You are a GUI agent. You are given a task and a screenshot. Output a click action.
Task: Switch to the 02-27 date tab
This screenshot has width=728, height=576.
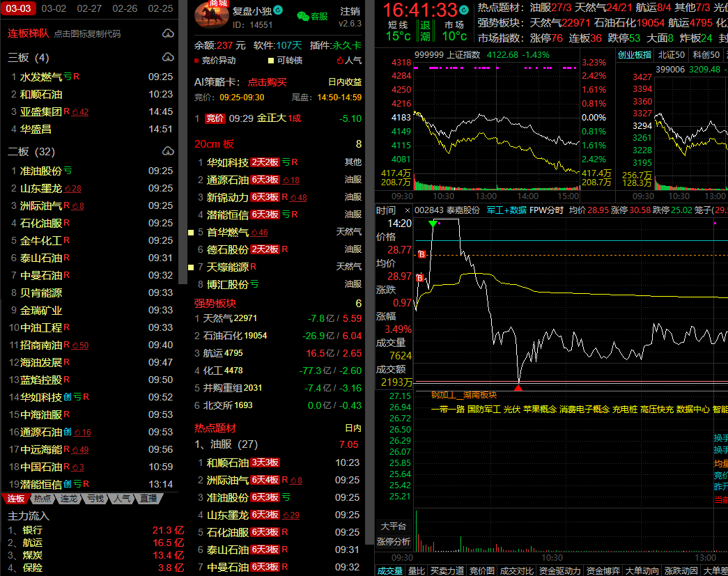tap(89, 8)
